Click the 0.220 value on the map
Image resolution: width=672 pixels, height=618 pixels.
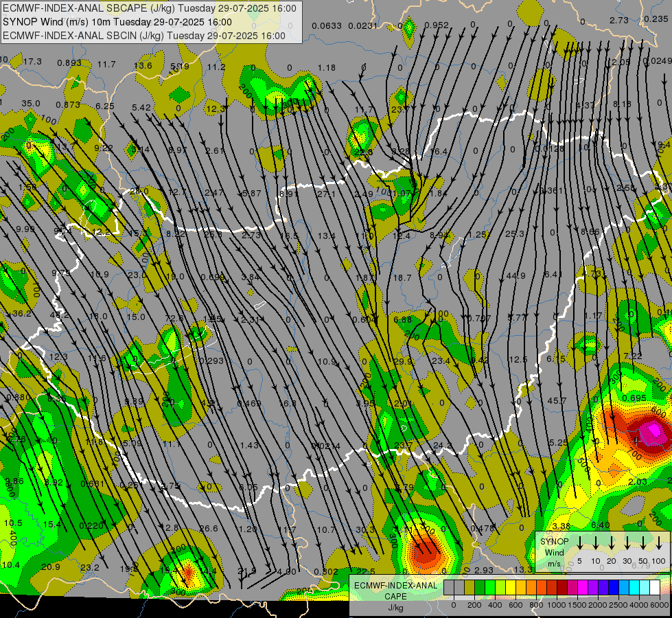(x=91, y=526)
